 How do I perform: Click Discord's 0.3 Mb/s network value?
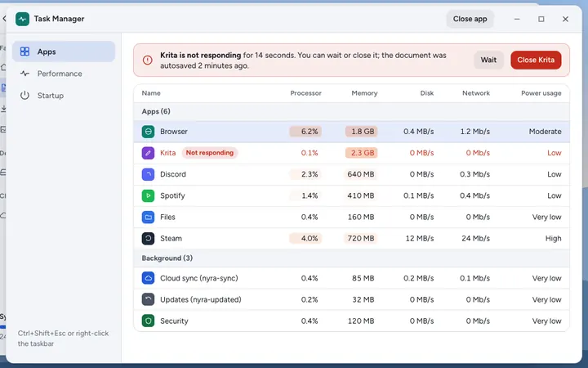coord(474,174)
